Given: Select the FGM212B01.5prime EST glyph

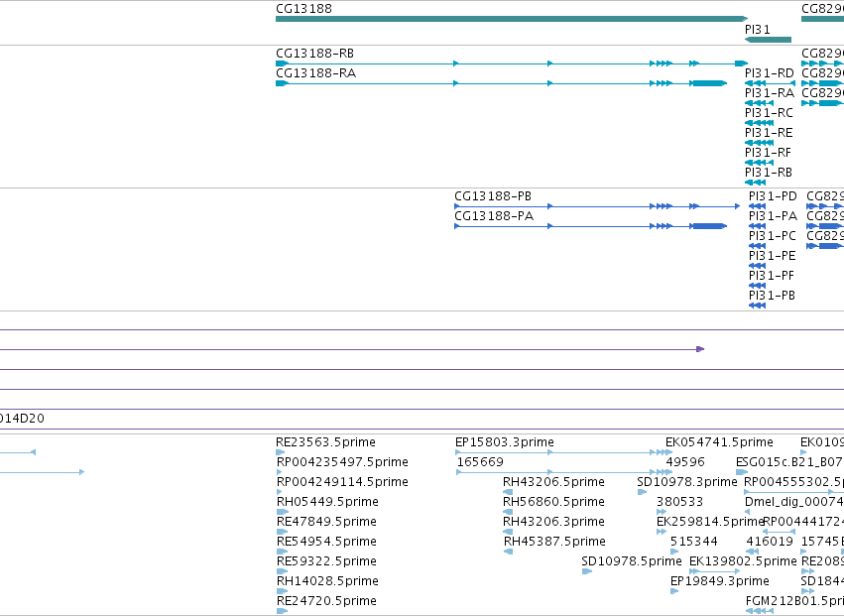Looking at the screenshot, I should 760,611.
